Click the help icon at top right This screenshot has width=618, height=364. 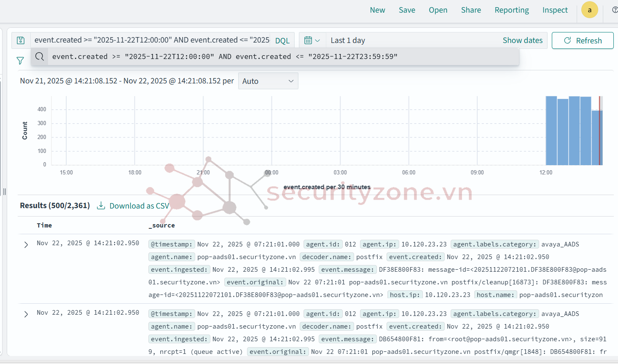[615, 10]
